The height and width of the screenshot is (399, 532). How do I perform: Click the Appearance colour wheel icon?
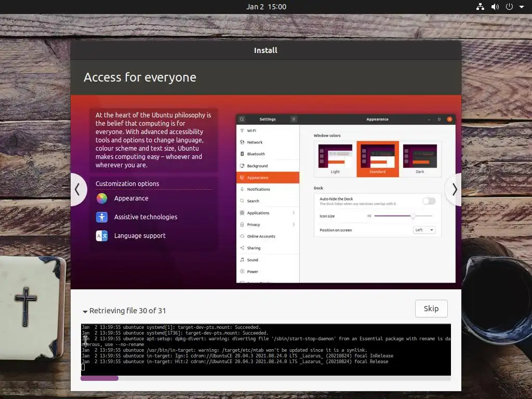102,198
